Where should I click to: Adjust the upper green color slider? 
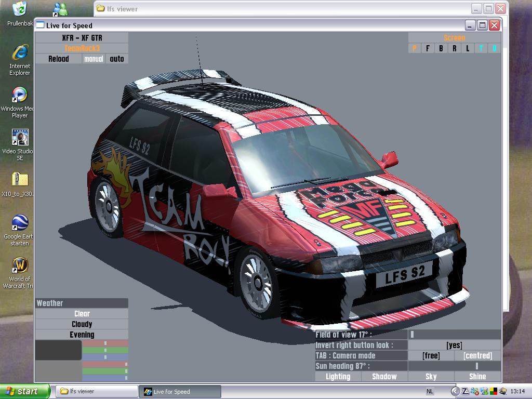(x=105, y=350)
